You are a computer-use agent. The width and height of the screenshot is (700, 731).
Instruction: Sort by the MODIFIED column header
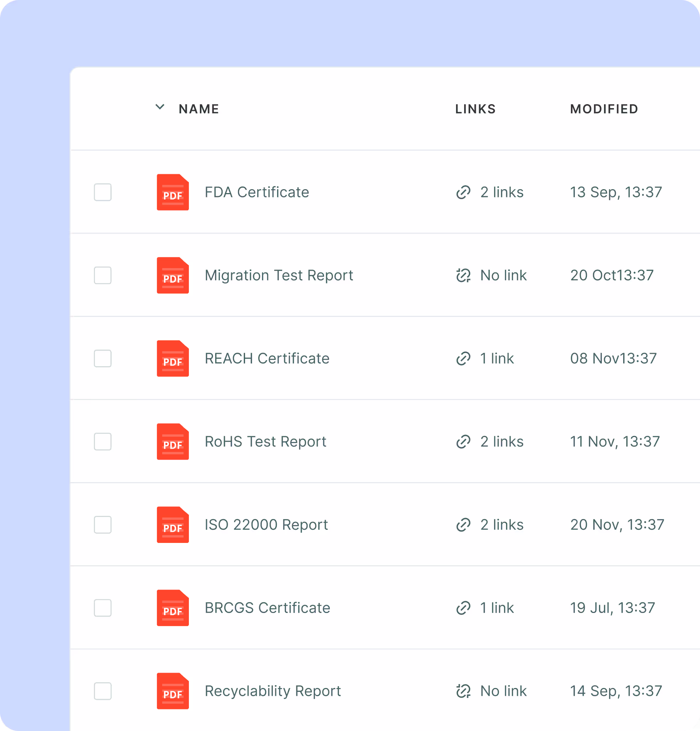(604, 109)
